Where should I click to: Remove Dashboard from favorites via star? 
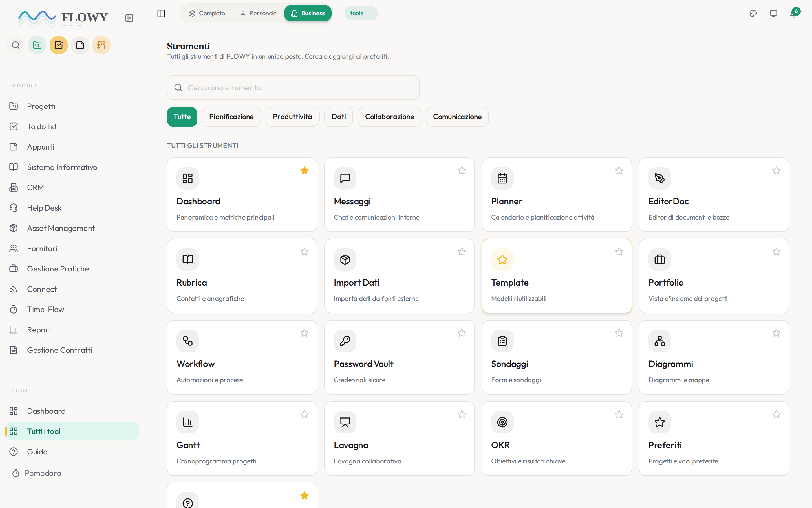click(x=304, y=170)
